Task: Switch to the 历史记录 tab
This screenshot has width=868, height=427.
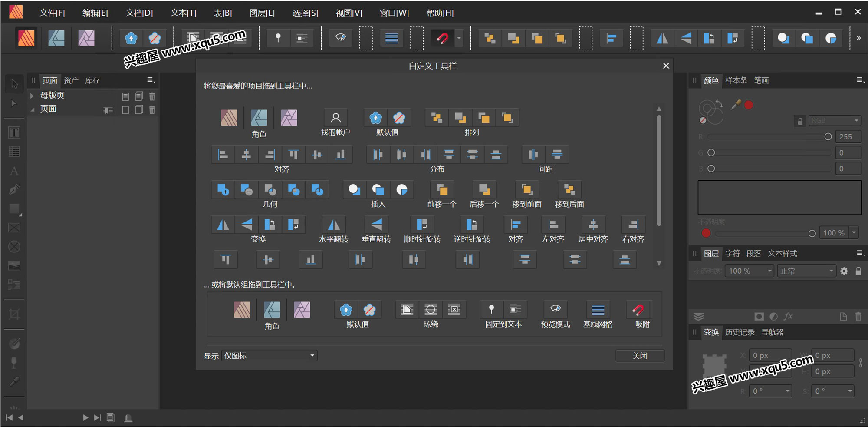Action: (x=740, y=332)
